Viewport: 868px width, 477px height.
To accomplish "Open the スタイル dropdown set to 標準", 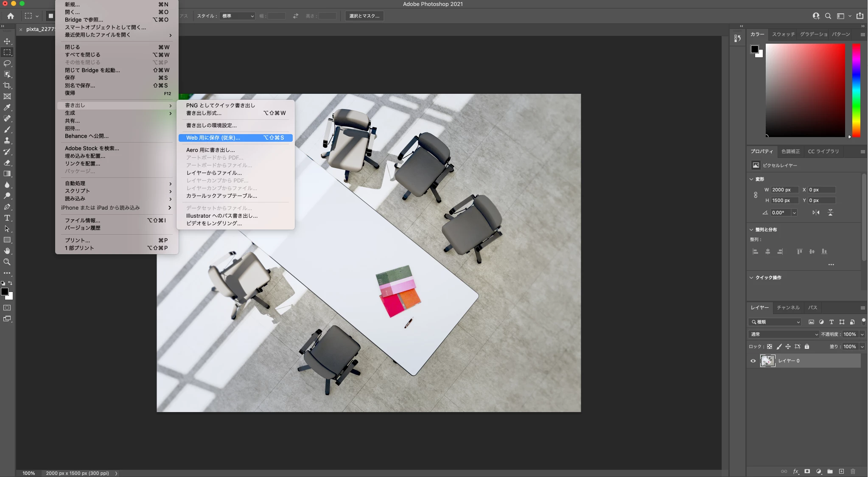I will [x=238, y=16].
